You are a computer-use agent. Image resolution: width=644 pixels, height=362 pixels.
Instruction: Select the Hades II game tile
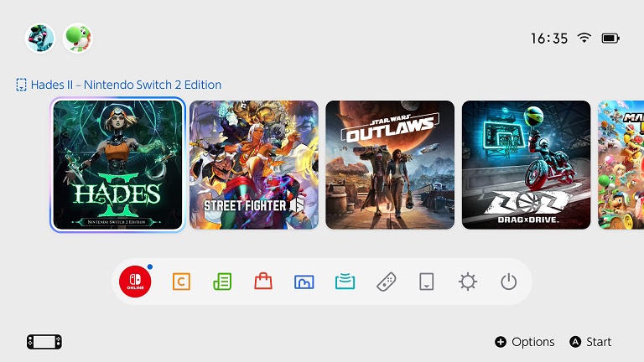(x=118, y=164)
